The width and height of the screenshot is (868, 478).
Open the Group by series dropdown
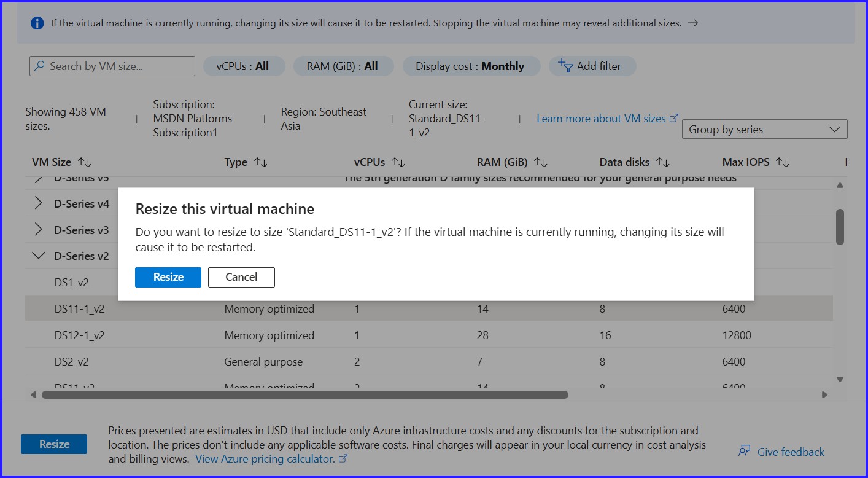(764, 130)
